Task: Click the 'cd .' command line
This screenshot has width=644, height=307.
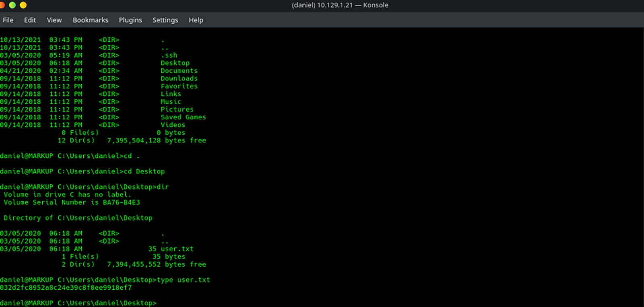Action: click(70, 156)
